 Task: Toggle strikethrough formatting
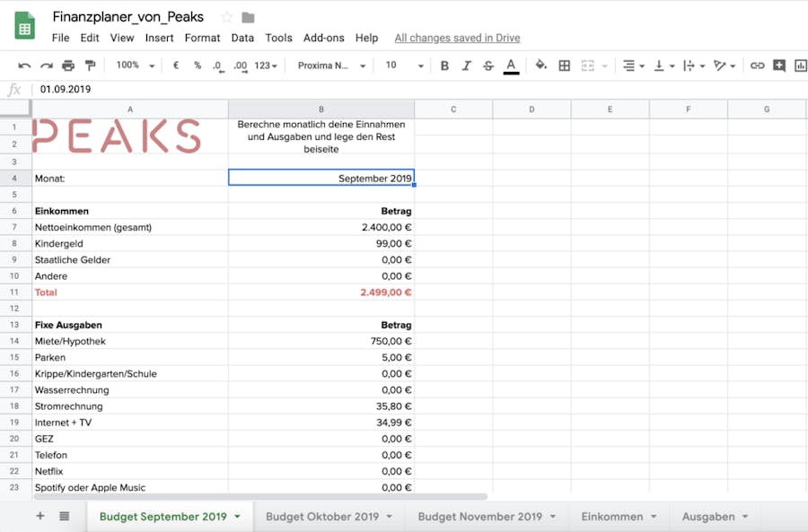(x=487, y=65)
